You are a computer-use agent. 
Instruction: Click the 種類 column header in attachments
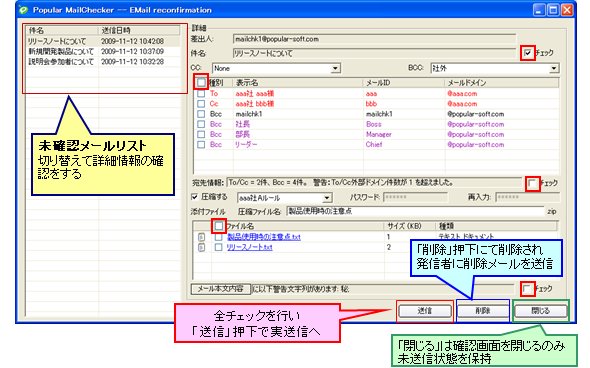pyautogui.click(x=496, y=226)
